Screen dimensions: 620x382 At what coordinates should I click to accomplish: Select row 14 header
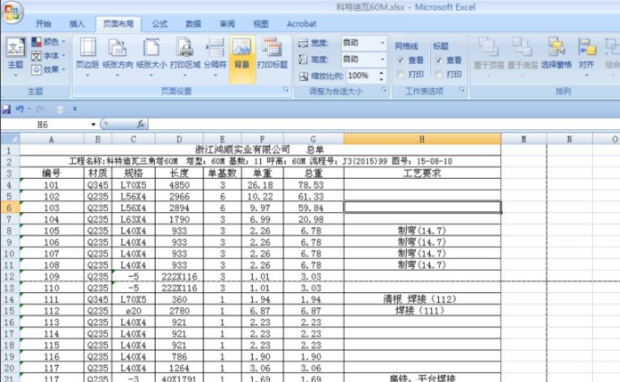(9, 299)
